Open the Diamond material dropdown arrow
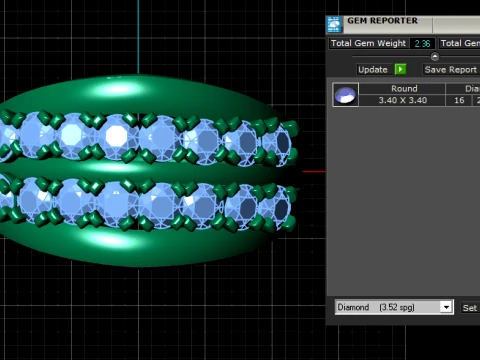This screenshot has width=480, height=360. pos(446,307)
